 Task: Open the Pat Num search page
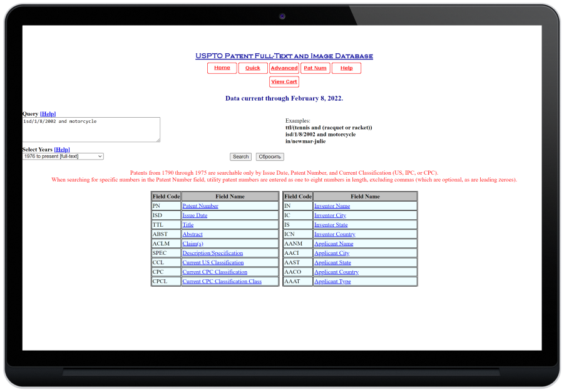[x=315, y=68]
